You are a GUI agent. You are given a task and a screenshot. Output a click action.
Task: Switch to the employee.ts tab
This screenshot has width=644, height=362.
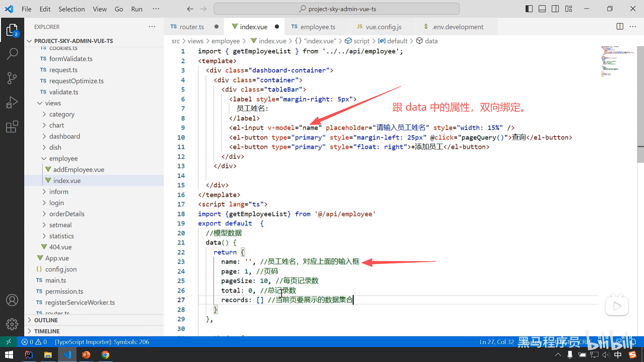(317, 27)
